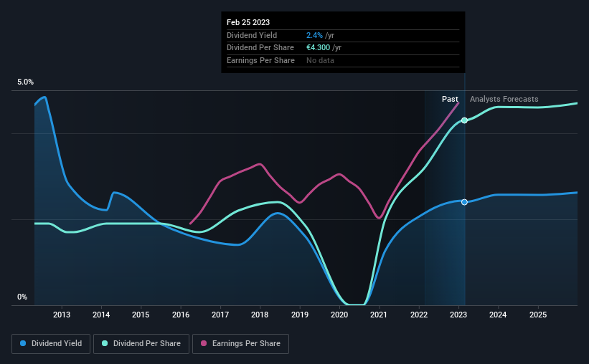Image resolution: width=589 pixels, height=364 pixels.
Task: Toggle the Dividend Yield legend button
Action: pyautogui.click(x=51, y=344)
